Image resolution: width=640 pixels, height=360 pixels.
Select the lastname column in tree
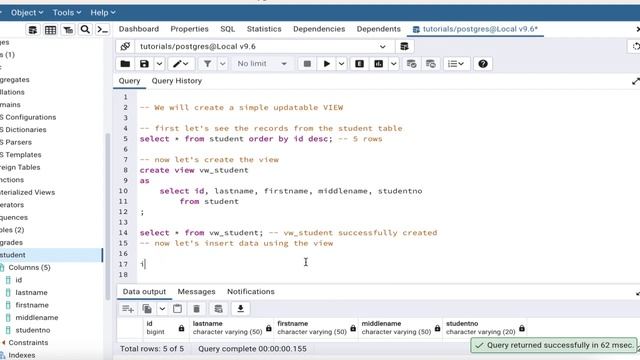point(31,293)
